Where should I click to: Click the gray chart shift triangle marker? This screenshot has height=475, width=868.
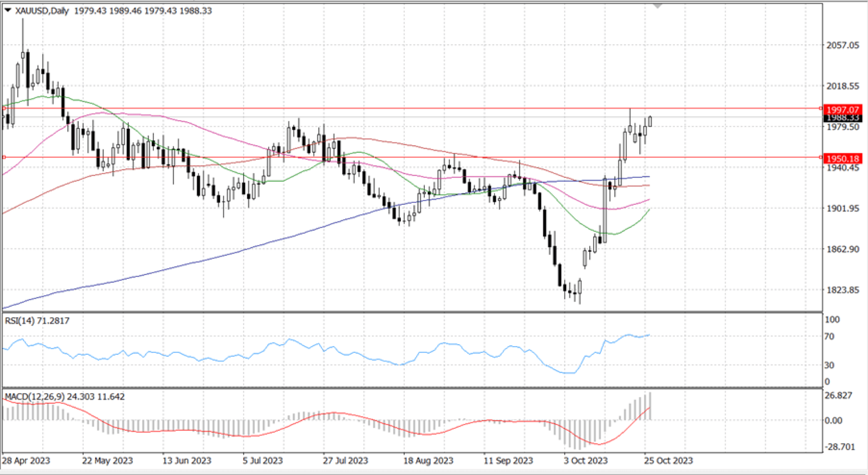coord(657,6)
